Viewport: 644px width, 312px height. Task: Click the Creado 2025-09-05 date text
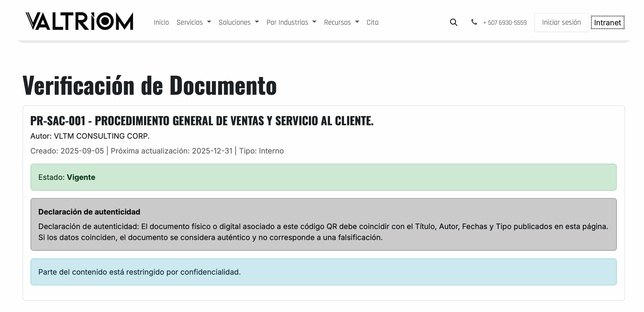pyautogui.click(x=67, y=151)
